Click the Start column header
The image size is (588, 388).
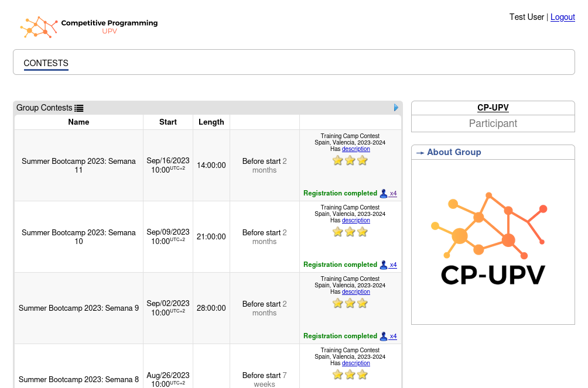pos(168,122)
